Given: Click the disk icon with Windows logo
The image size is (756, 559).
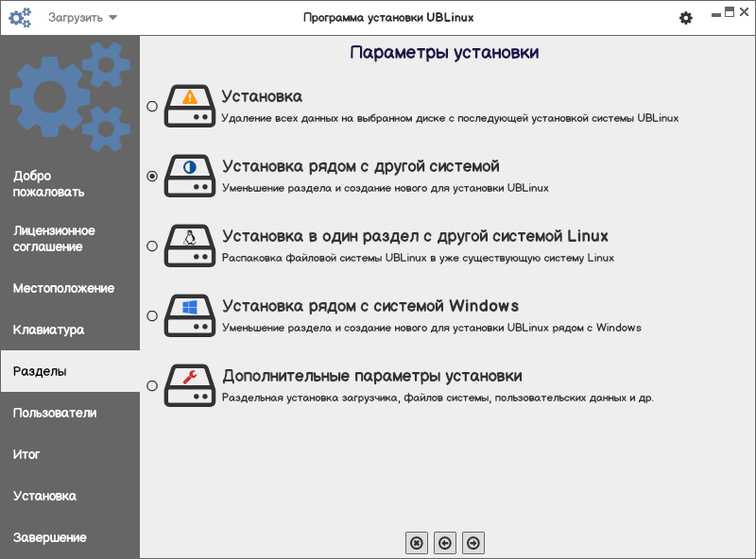Looking at the screenshot, I should coord(190,315).
